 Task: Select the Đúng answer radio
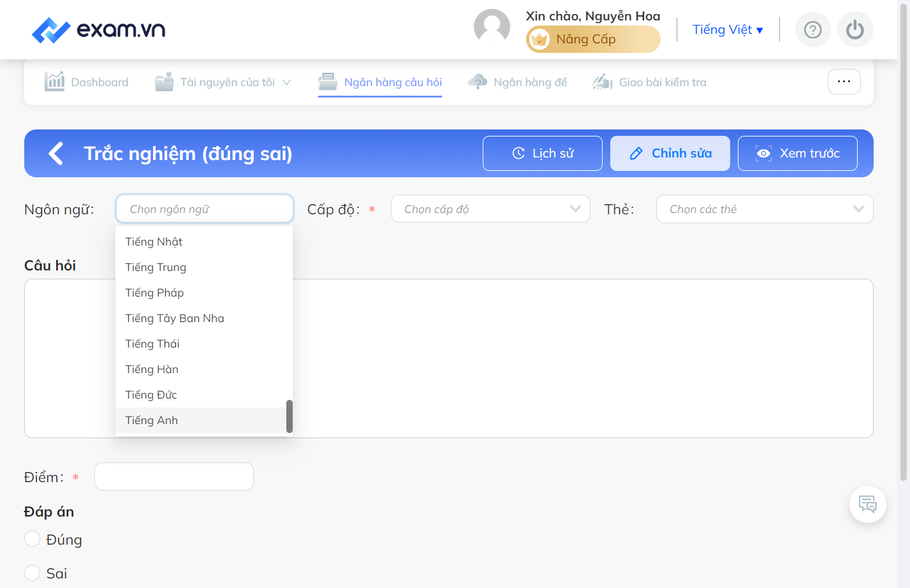tap(32, 539)
